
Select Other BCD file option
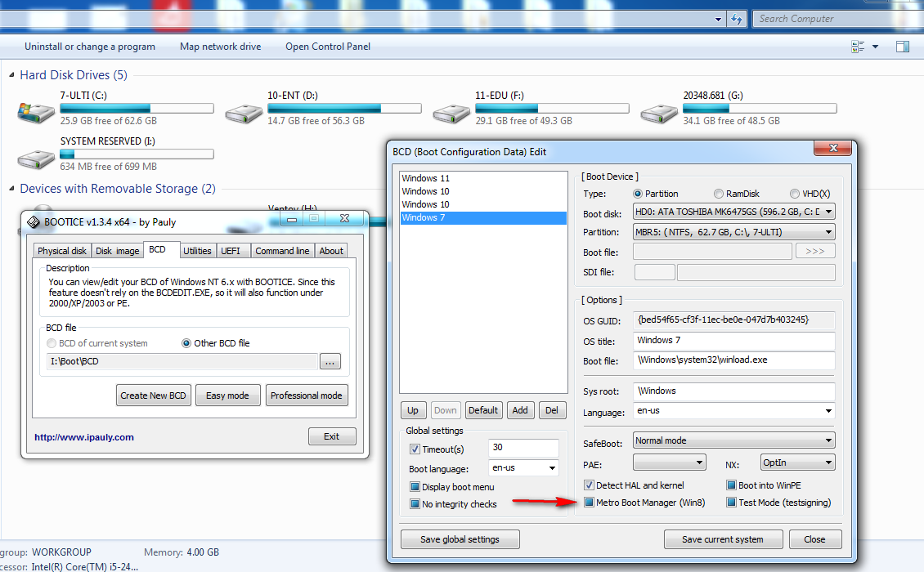point(186,343)
